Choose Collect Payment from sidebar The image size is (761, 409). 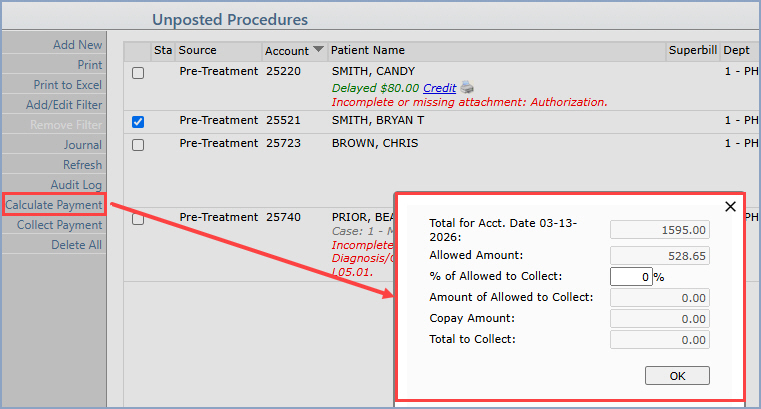click(x=60, y=225)
